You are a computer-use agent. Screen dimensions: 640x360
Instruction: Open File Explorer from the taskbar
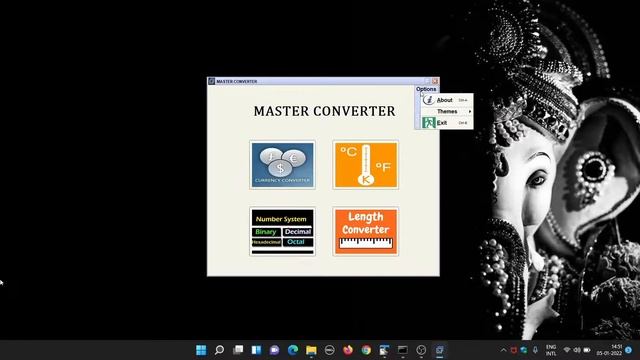pos(311,350)
